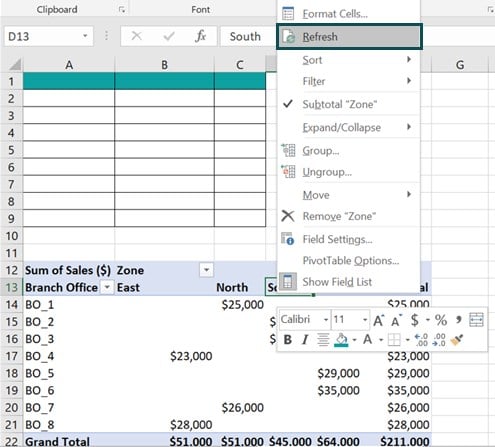The image size is (495, 447).
Task: Apply the teal fill color bucket
Action: [341, 340]
